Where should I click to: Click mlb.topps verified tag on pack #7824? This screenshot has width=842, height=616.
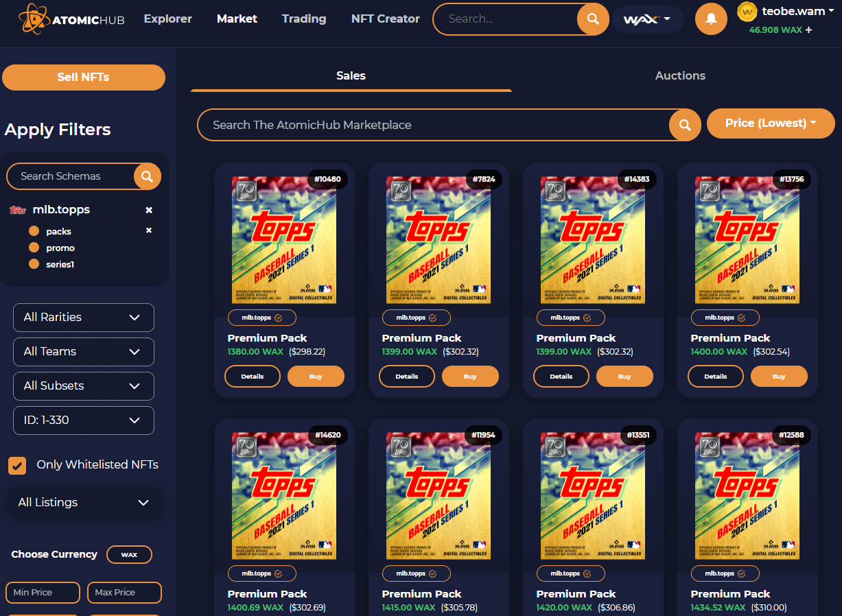pos(417,318)
